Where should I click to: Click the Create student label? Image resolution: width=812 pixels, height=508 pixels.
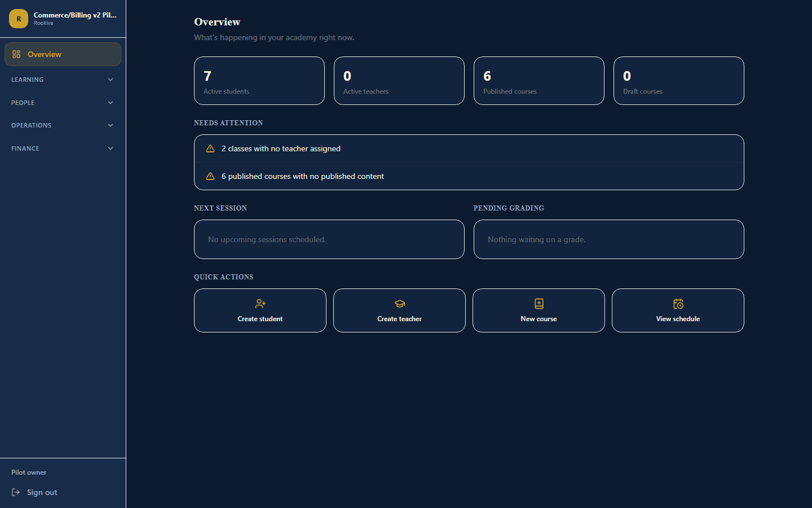260,319
